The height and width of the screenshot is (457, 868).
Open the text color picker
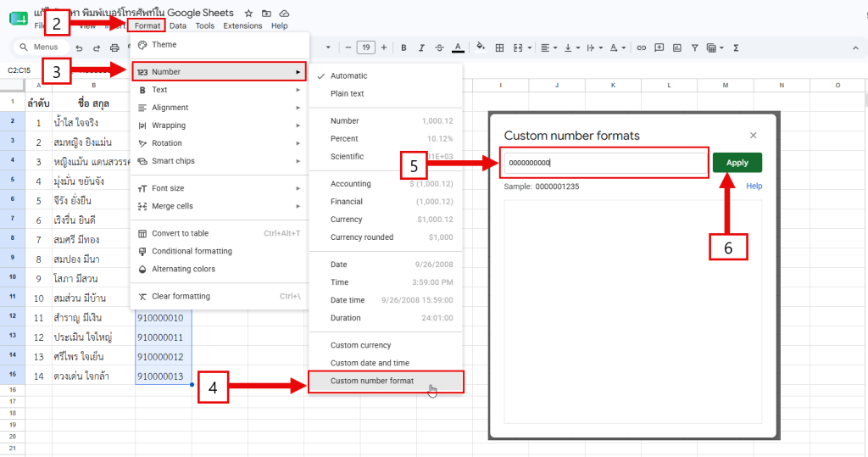pyautogui.click(x=458, y=48)
